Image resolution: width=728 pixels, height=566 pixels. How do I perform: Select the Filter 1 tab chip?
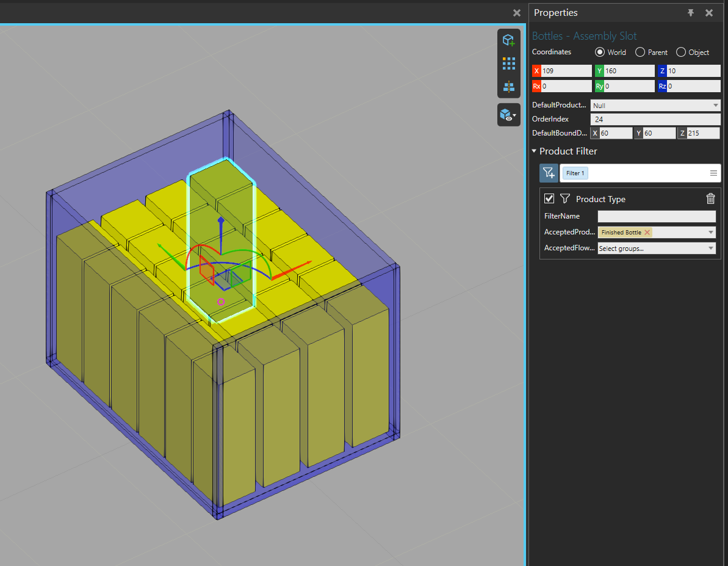pos(575,173)
